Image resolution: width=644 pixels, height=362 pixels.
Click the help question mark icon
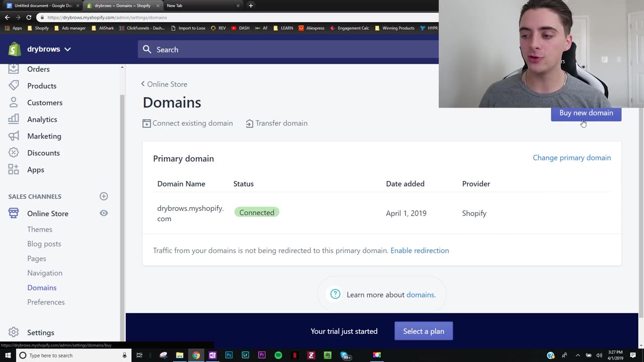[336, 294]
